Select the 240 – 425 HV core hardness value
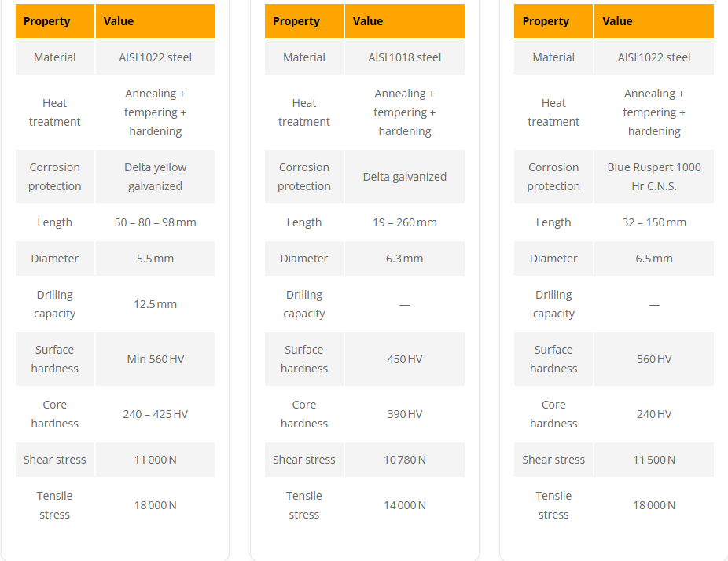 pos(155,414)
